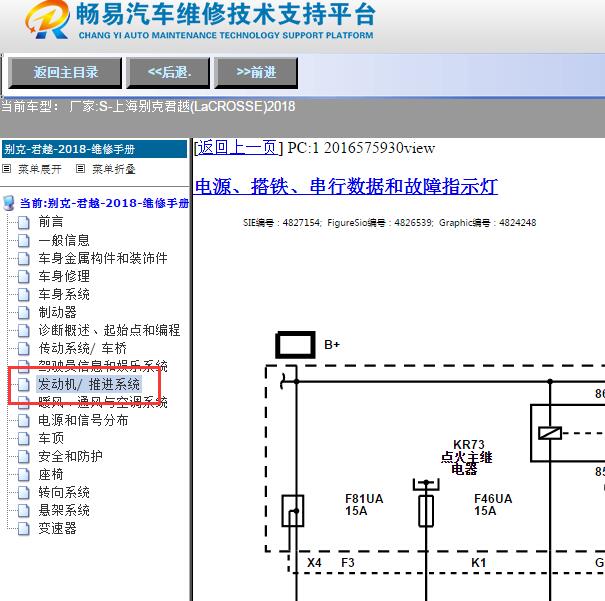Click the 当前车型 vehicle info text
This screenshot has height=601, width=605.
coord(148,106)
